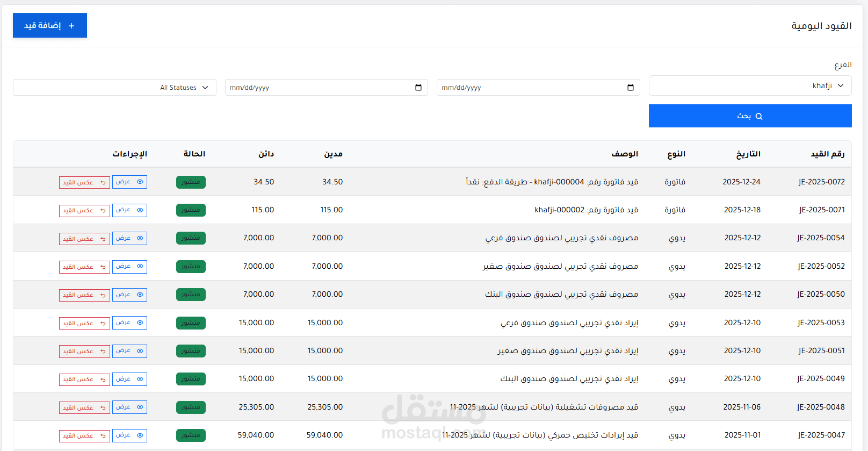Click the date 2025-11-06 in the table
Screen dimensions: 868x451
pyautogui.click(x=742, y=407)
